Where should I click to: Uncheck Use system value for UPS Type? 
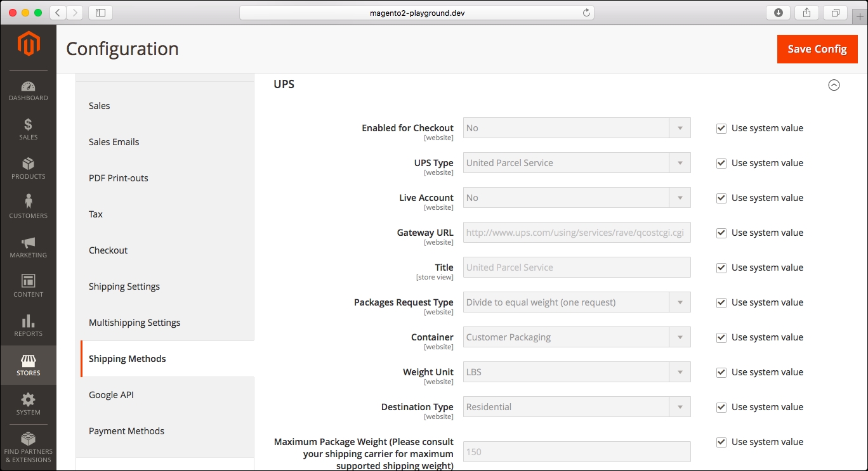click(x=721, y=163)
